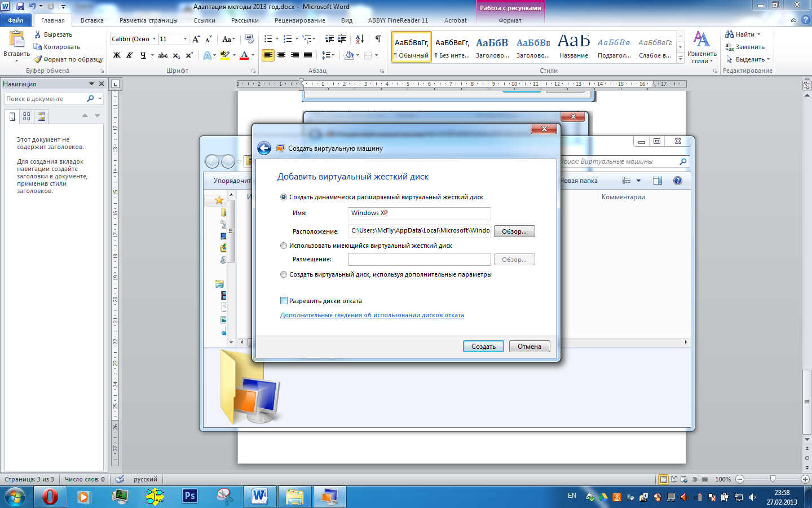Center the text alignment

(281, 55)
